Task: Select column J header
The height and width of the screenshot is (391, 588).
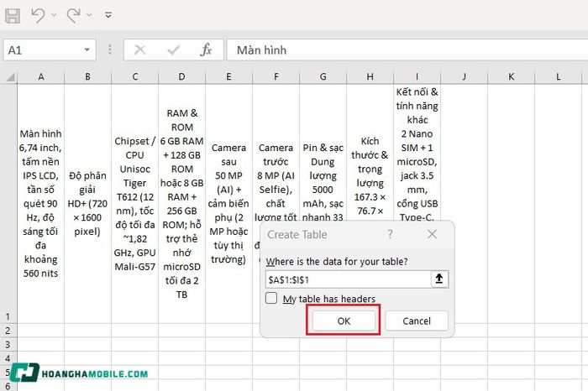Action: coord(465,77)
